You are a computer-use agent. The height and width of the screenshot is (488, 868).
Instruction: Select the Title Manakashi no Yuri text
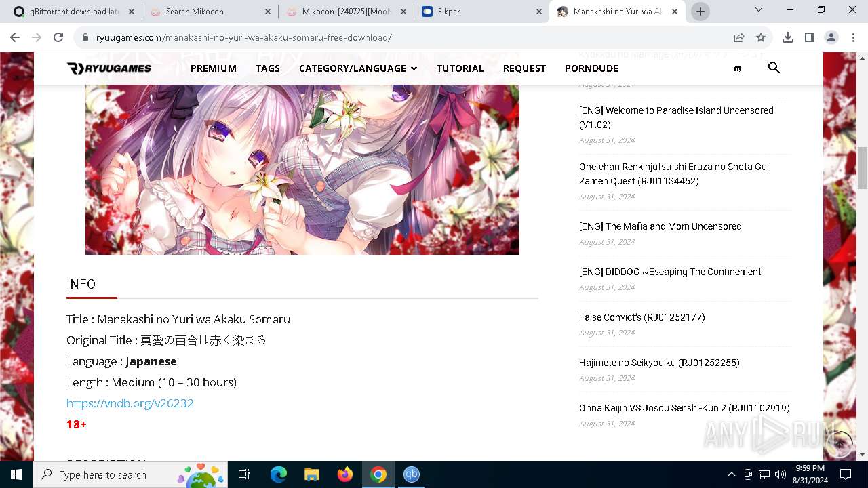[x=178, y=319]
